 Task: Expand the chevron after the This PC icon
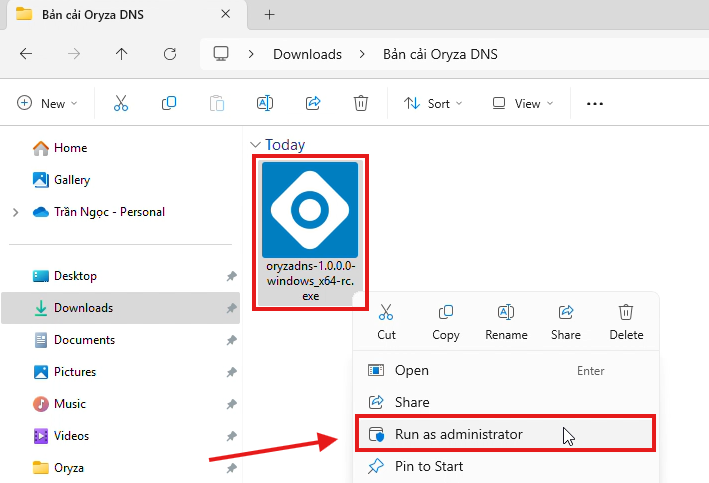click(251, 54)
